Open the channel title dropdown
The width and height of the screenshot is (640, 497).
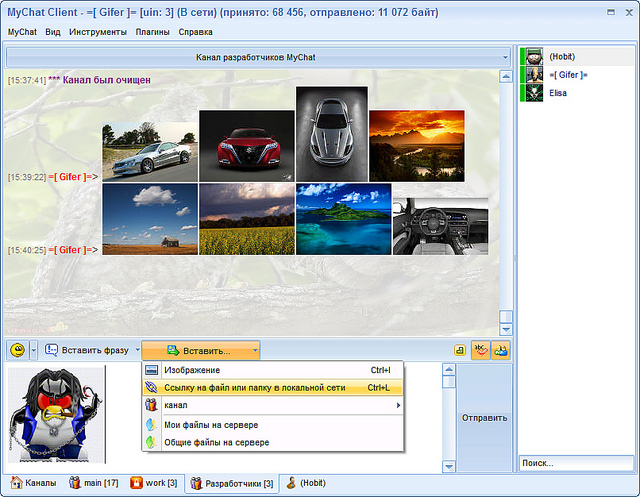pyautogui.click(x=505, y=58)
